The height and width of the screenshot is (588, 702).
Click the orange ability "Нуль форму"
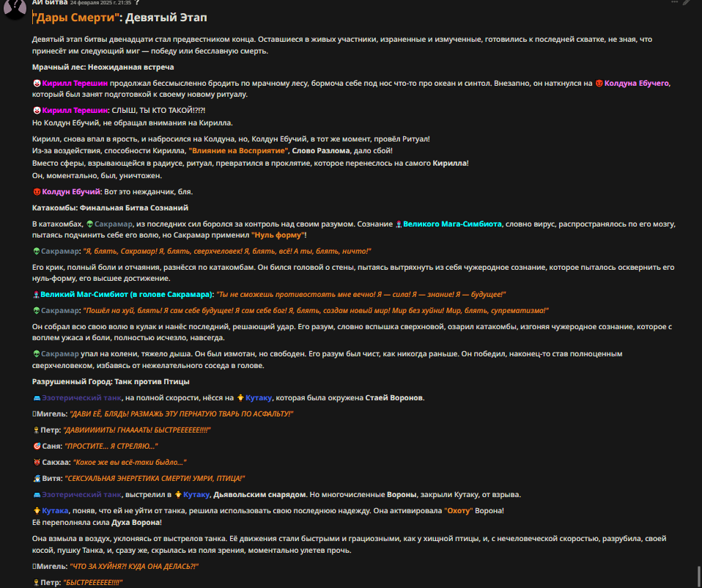pos(278,235)
